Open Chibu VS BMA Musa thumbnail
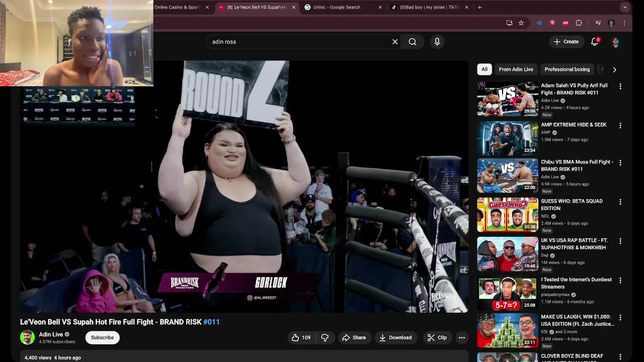Image resolution: width=644 pixels, height=362 pixels. (508, 175)
